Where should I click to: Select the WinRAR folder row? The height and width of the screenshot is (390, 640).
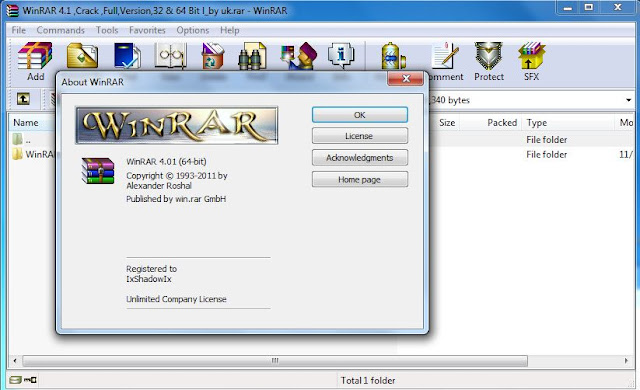pos(33,155)
